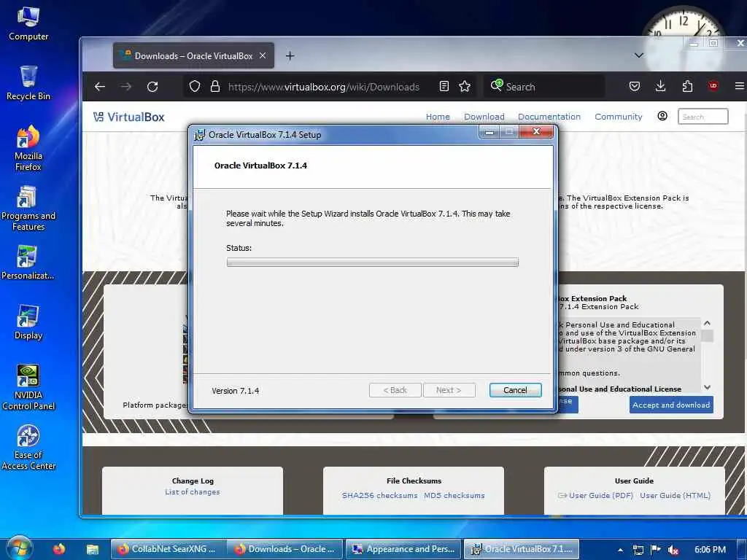Open Ease of Access Center shortcut
Screen dimensions: 747x560
28,448
